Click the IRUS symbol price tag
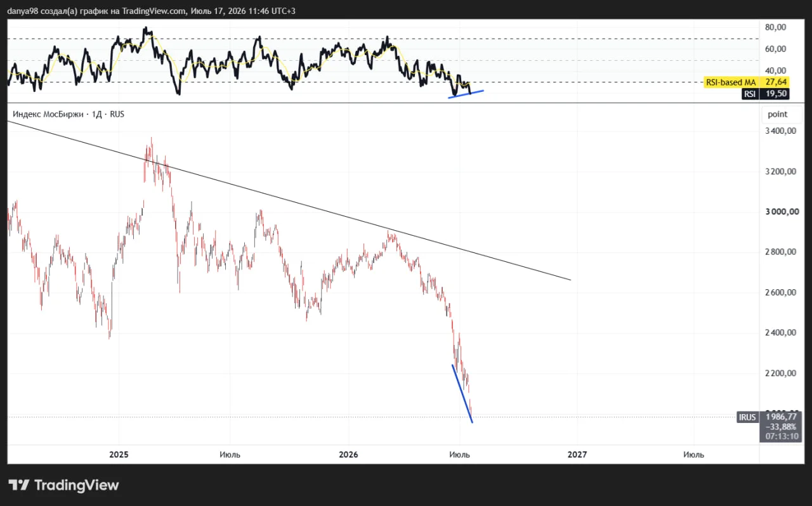Screen dimensions: 812x506 coord(747,417)
